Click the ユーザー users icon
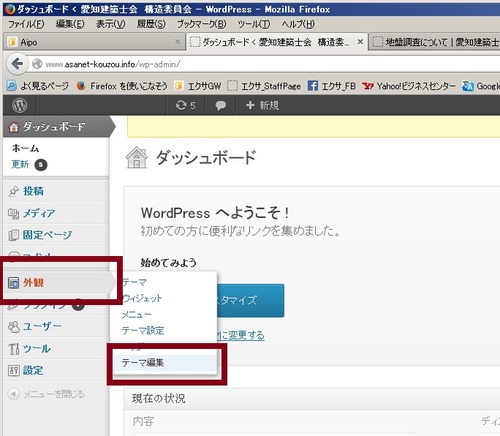This screenshot has width=500, height=436. point(14,327)
